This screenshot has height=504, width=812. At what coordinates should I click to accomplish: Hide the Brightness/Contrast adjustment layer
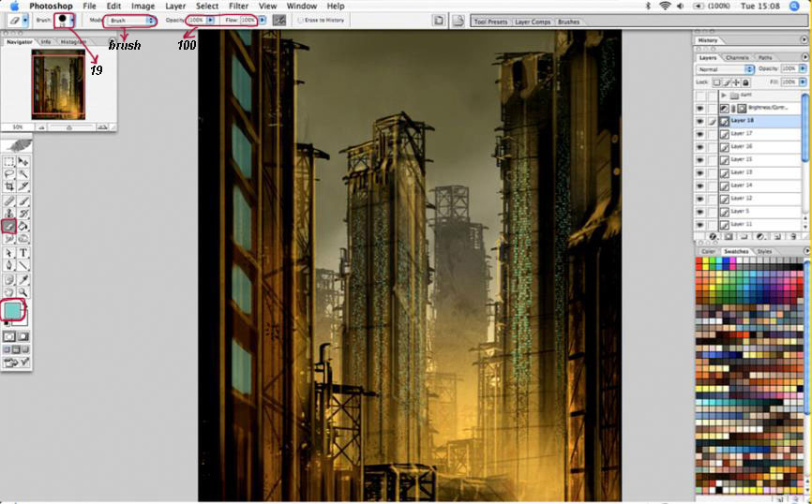click(700, 108)
